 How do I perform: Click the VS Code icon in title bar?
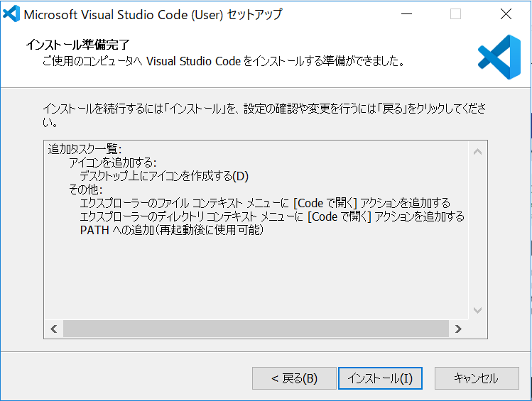(11, 14)
